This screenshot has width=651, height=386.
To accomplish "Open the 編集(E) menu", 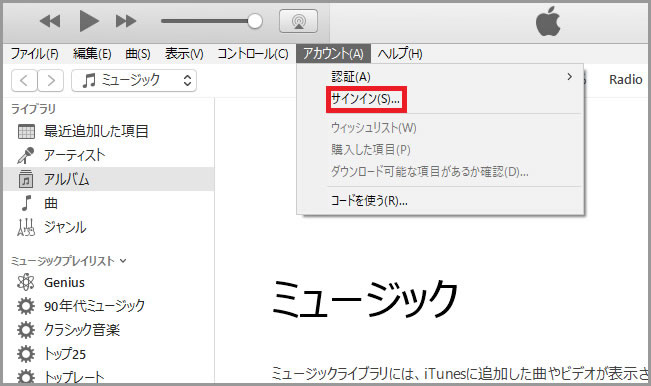I will coord(92,54).
